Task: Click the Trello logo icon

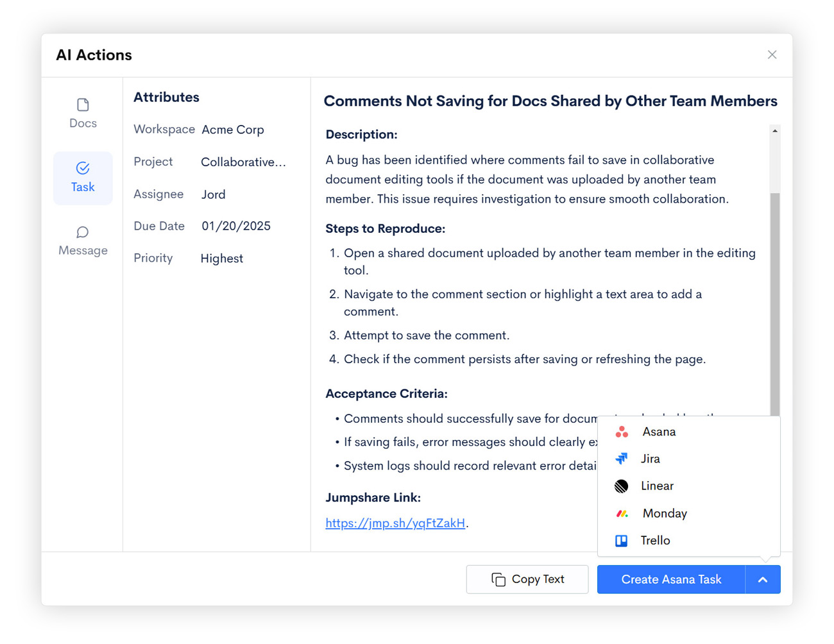Action: tap(622, 541)
